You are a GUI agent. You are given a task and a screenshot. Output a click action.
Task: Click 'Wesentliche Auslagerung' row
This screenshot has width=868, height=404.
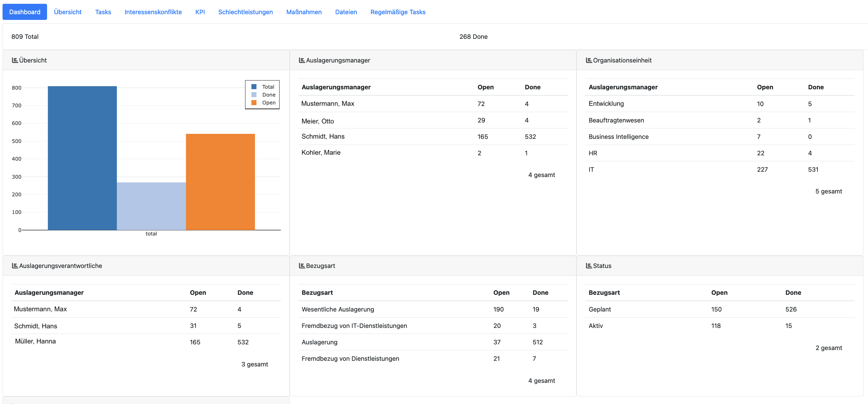click(x=433, y=309)
